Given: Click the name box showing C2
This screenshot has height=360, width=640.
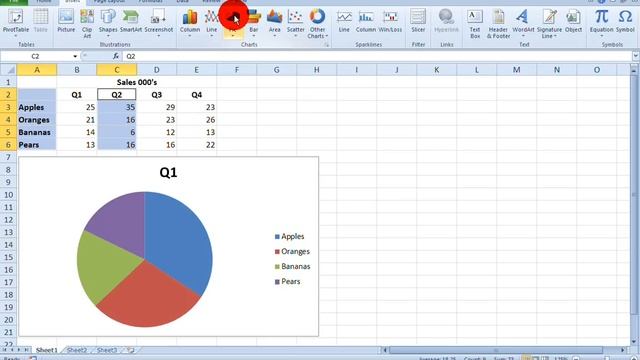Looking at the screenshot, I should (x=35, y=56).
